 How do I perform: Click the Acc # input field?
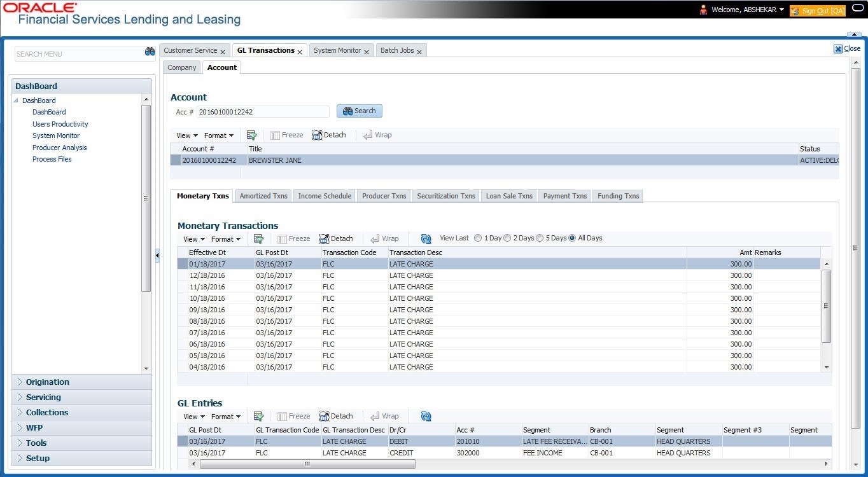[x=263, y=111]
